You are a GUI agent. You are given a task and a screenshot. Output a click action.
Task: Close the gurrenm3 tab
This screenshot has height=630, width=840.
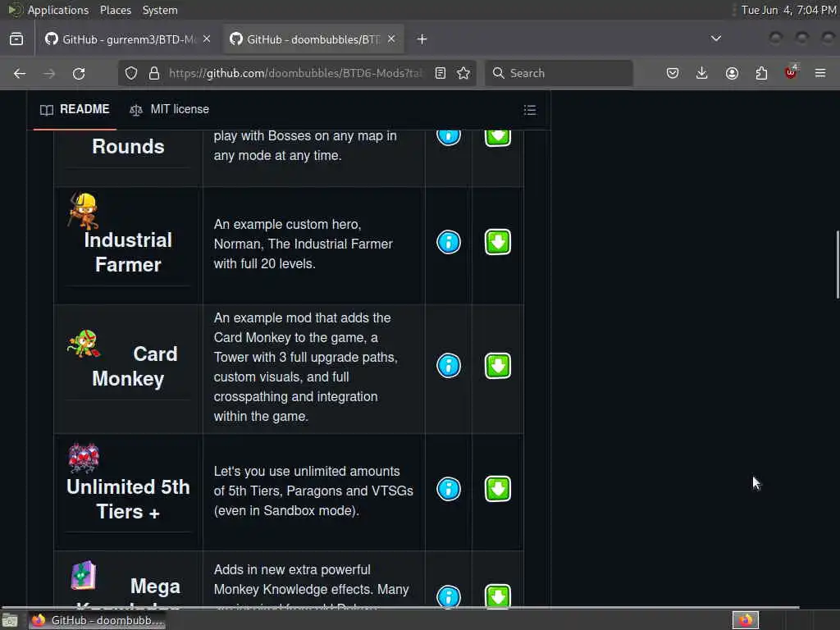tap(207, 39)
